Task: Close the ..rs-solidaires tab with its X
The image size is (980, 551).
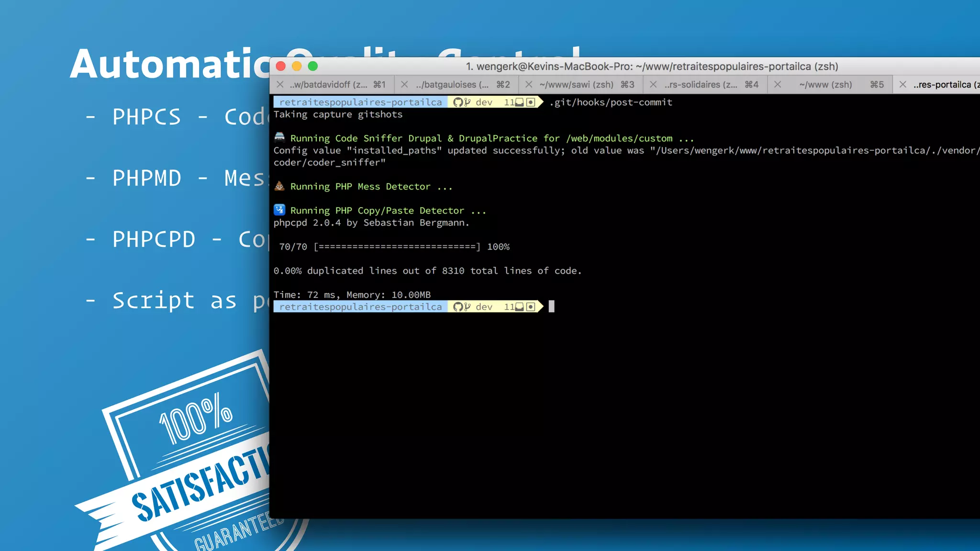Action: (x=653, y=85)
